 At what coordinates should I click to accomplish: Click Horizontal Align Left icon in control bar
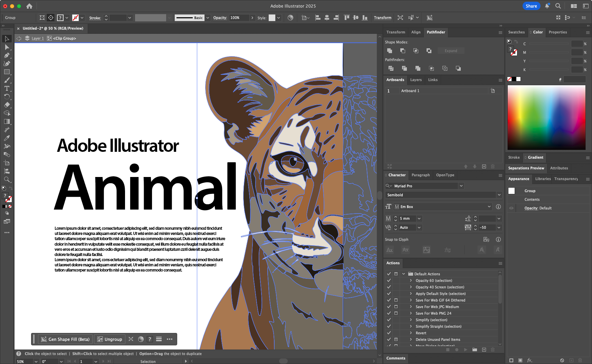(x=318, y=18)
